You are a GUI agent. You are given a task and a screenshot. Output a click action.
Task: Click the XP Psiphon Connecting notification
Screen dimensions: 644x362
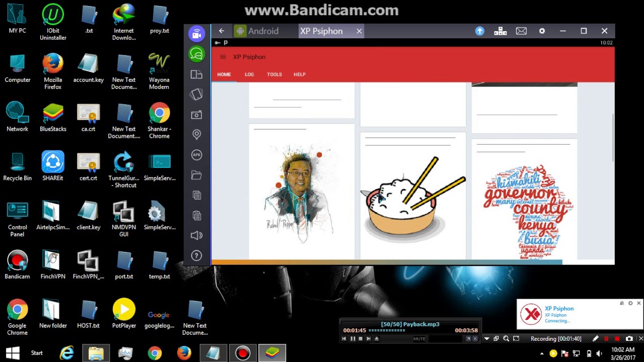tap(580, 315)
